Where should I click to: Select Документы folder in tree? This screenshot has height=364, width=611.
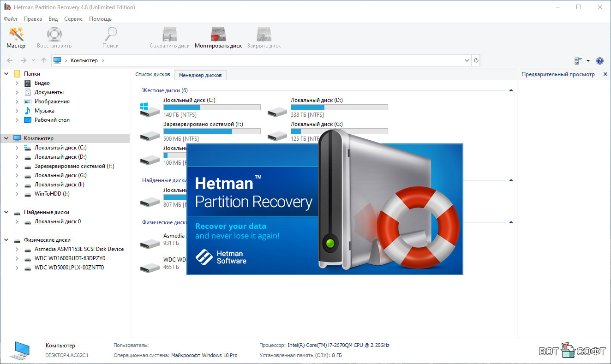click(49, 92)
